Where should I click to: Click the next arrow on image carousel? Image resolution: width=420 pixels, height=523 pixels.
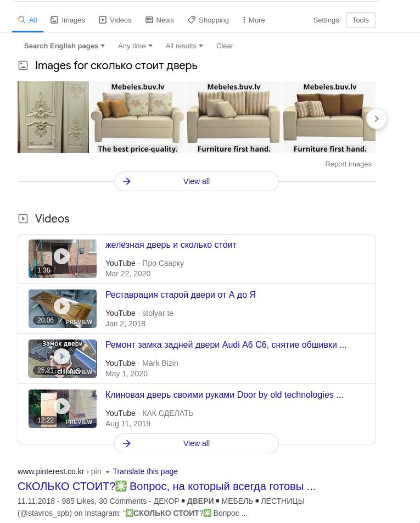tap(376, 119)
